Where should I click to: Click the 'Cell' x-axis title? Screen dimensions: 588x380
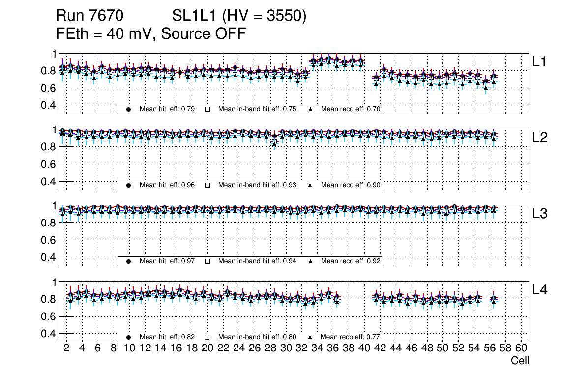coord(520,361)
